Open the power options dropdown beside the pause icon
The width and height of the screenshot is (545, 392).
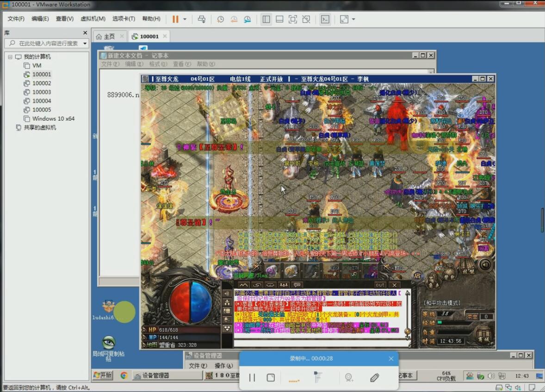tap(185, 19)
